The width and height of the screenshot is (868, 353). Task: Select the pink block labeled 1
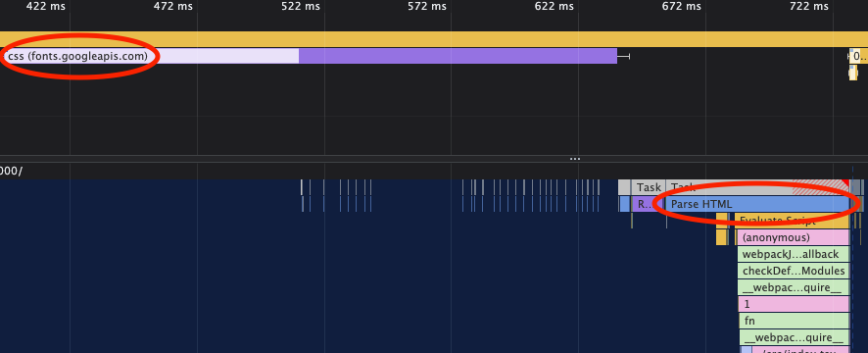tap(794, 304)
